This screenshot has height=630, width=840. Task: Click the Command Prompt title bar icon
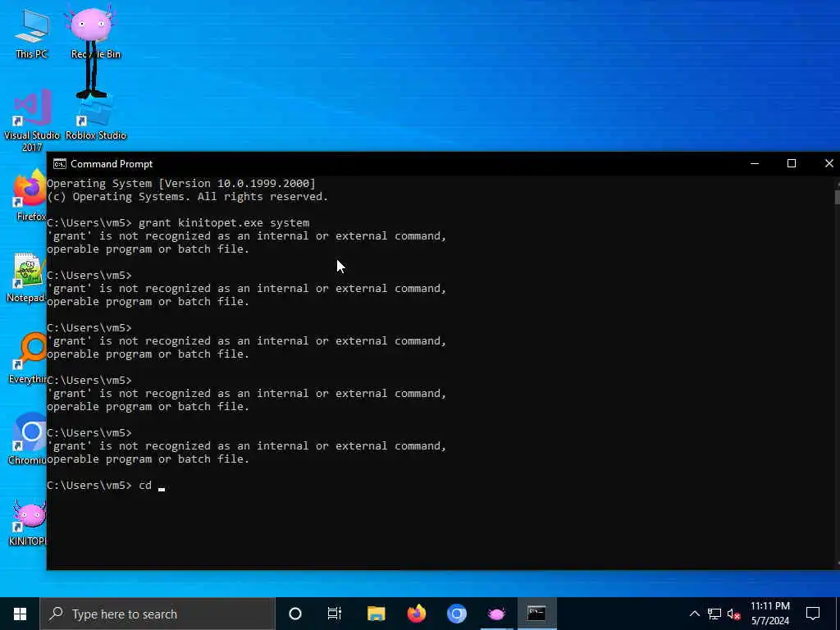coord(59,164)
